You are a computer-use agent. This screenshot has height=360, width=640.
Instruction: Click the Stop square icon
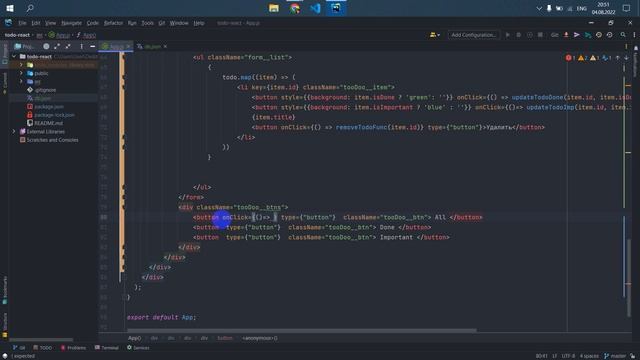540,35
